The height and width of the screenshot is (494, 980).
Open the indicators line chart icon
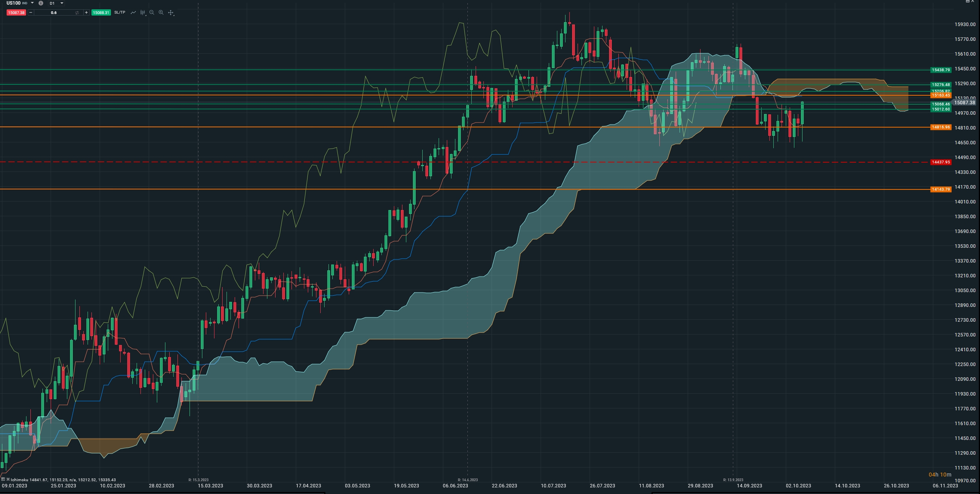tap(133, 13)
